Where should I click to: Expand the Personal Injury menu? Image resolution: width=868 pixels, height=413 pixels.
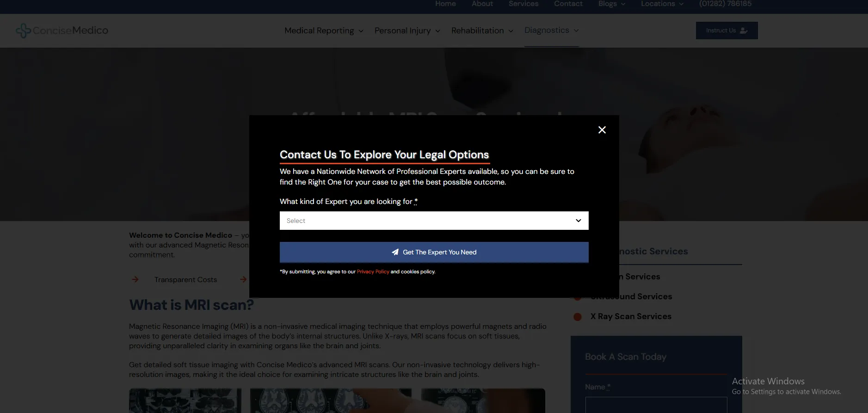pos(407,31)
